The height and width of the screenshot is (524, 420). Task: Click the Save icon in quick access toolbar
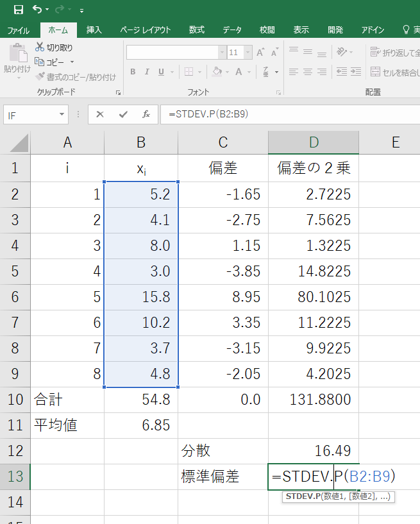(19, 10)
